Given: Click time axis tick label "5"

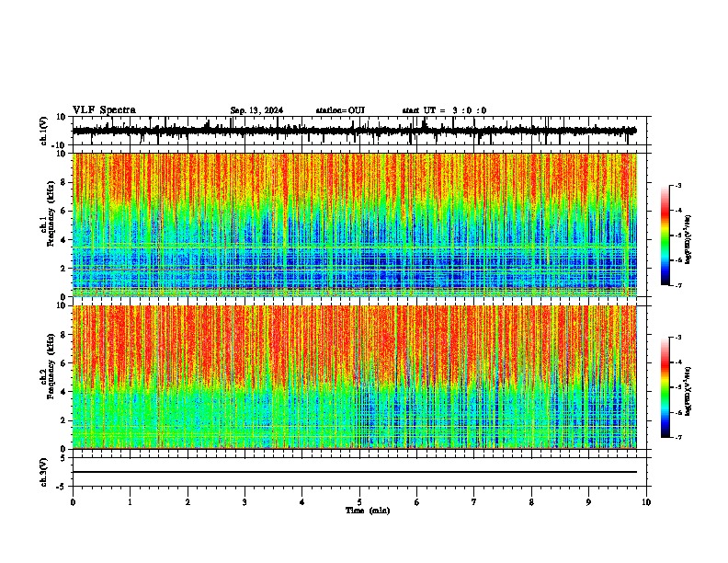Looking at the screenshot, I should (x=359, y=502).
